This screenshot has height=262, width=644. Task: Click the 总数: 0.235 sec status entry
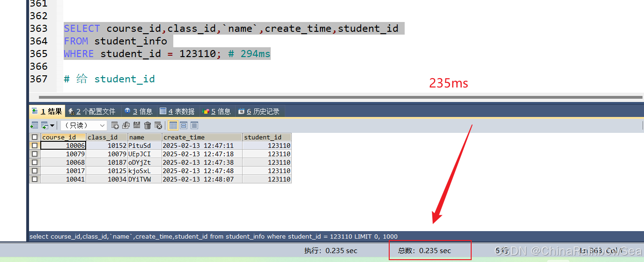tap(424, 250)
